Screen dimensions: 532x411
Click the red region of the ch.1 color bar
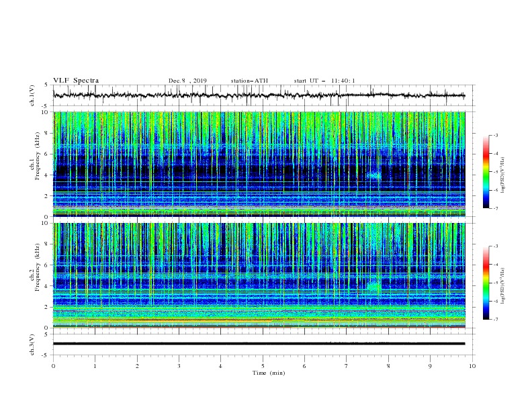486,154
